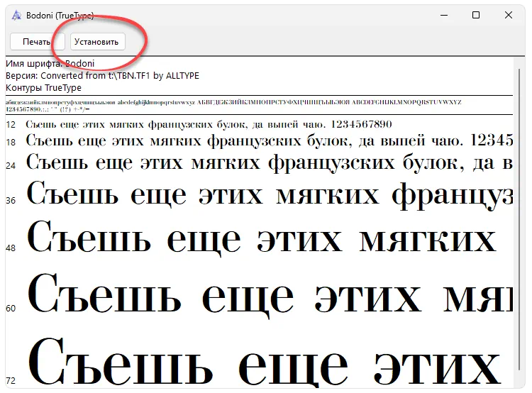Click the 'Версия: Converted from' text line
The width and height of the screenshot is (532, 393).
click(102, 75)
